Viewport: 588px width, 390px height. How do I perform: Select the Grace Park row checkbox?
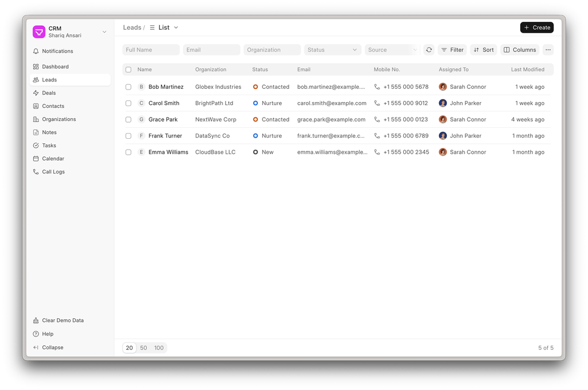tap(129, 120)
